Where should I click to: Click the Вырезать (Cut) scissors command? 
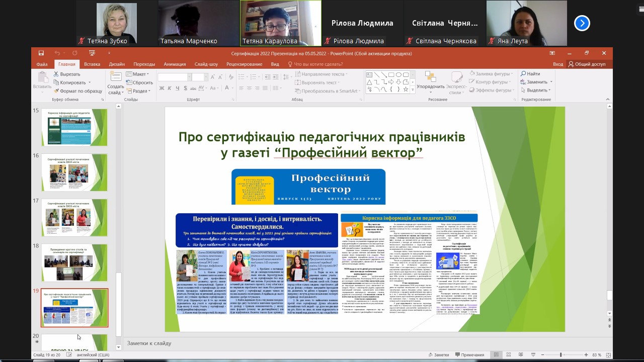pos(67,74)
